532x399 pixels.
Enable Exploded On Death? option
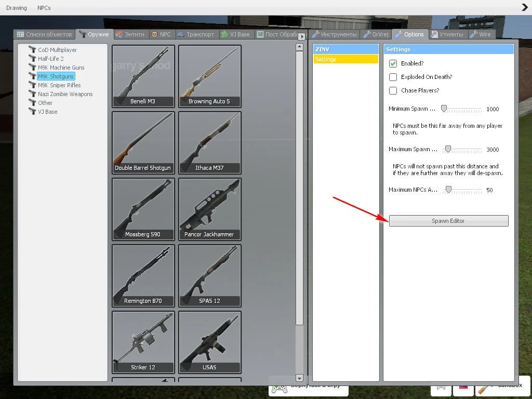pos(393,77)
